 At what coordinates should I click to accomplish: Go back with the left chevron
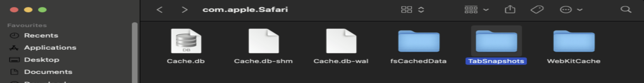pyautogui.click(x=159, y=10)
